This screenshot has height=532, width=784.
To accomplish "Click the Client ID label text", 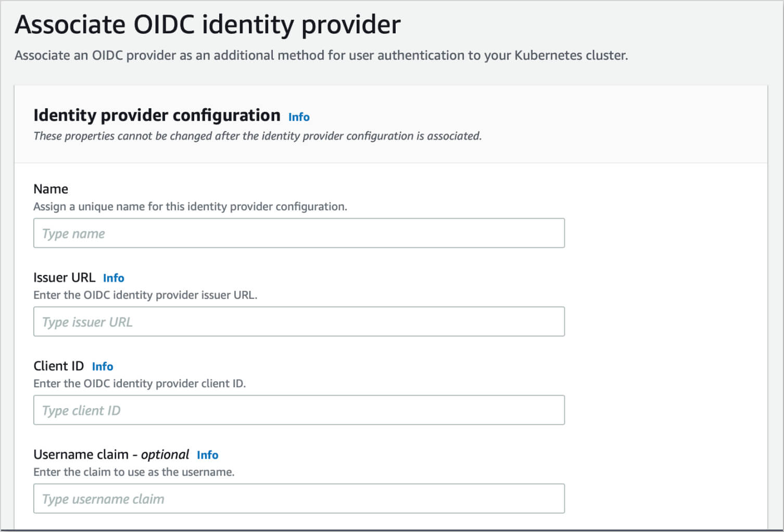I will (x=58, y=365).
